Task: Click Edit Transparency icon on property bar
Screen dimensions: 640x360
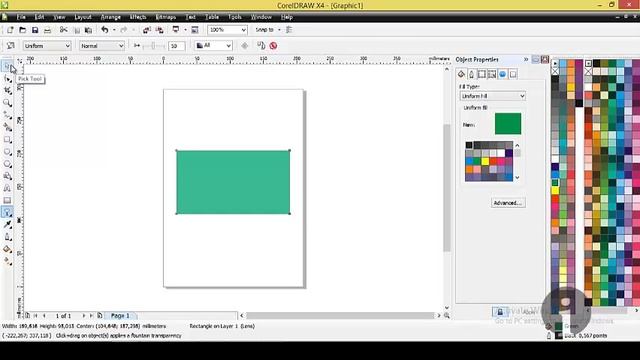Action: 11,46
